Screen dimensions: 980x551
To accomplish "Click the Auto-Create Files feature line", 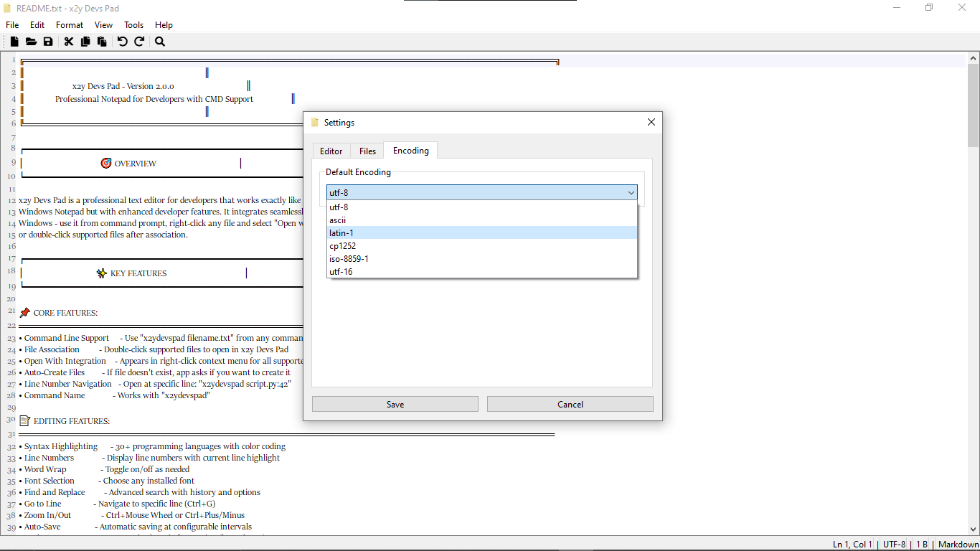I will [154, 372].
